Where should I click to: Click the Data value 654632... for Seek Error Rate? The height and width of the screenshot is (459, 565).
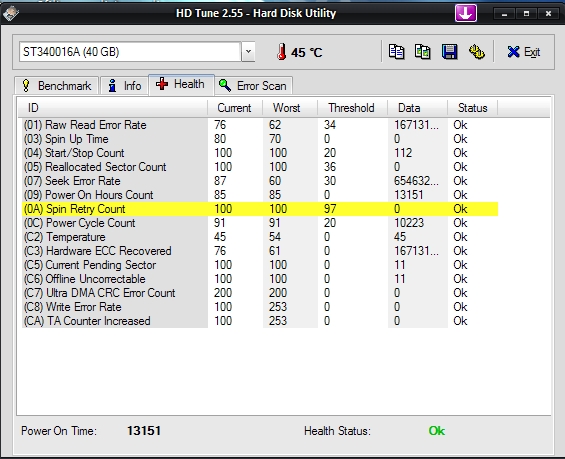point(416,181)
